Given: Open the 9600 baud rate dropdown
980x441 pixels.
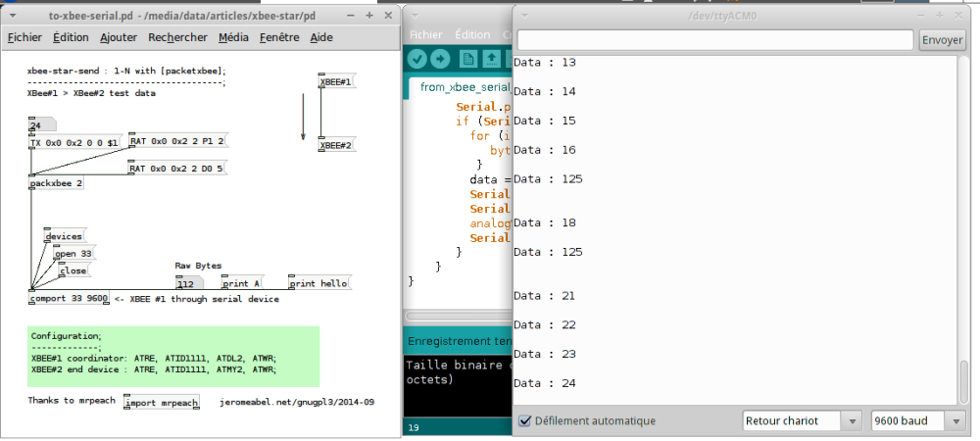Looking at the screenshot, I should 917,421.
